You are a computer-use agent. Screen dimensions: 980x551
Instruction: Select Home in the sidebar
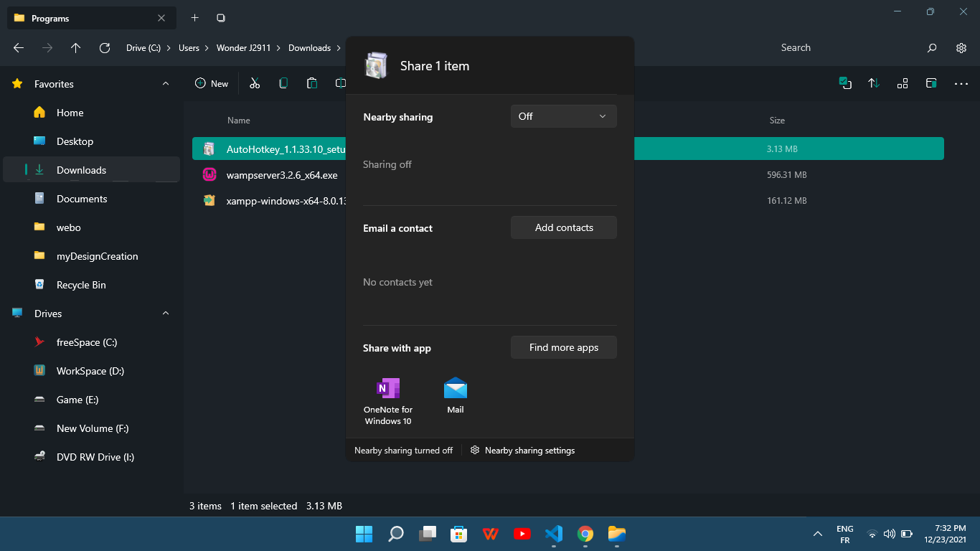click(91, 113)
